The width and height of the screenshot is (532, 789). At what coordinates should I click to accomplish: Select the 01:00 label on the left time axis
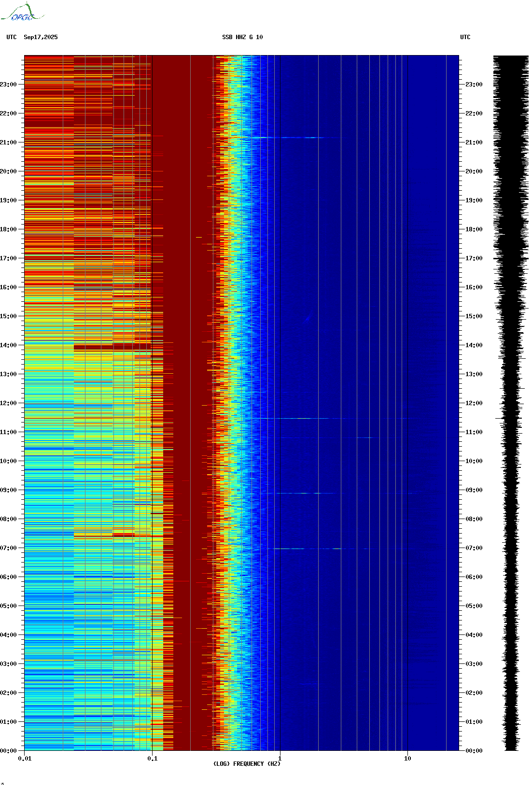coord(8,722)
